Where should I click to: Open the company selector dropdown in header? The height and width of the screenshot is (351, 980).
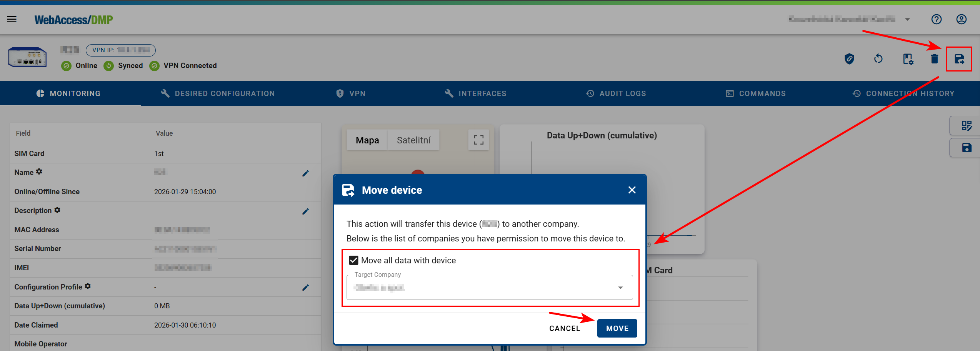tap(907, 19)
